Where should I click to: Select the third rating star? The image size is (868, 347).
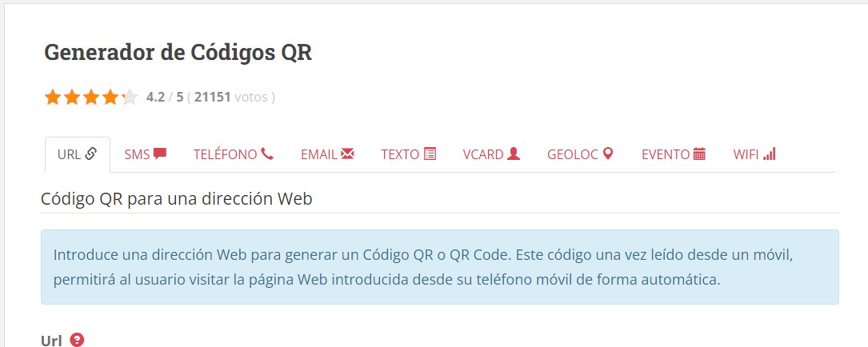click(x=91, y=98)
